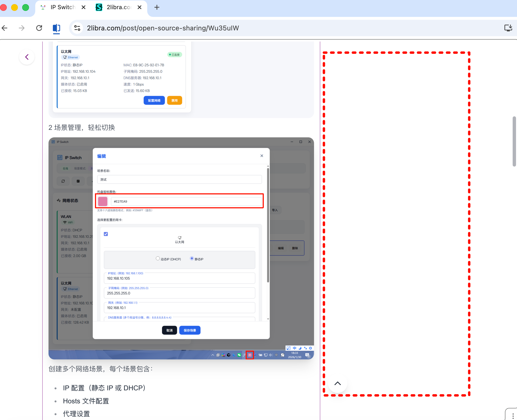517x420 pixels.
Task: Toggle the 以太网 adapter checkbox
Action: click(x=106, y=234)
